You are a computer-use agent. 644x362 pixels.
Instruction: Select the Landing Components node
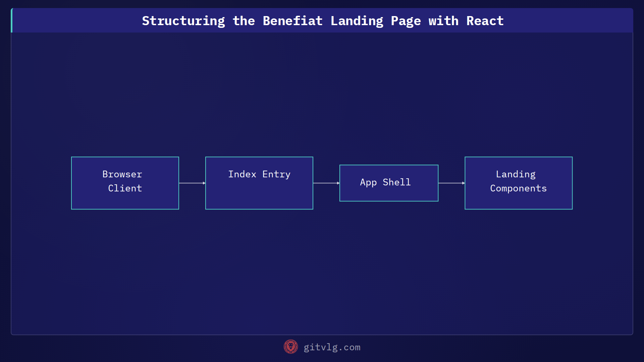pyautogui.click(x=519, y=183)
